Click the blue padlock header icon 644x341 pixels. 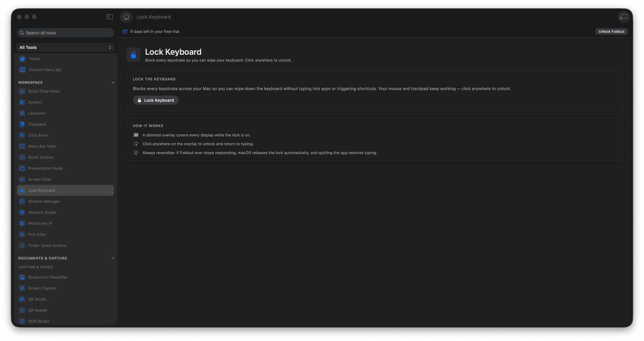133,55
